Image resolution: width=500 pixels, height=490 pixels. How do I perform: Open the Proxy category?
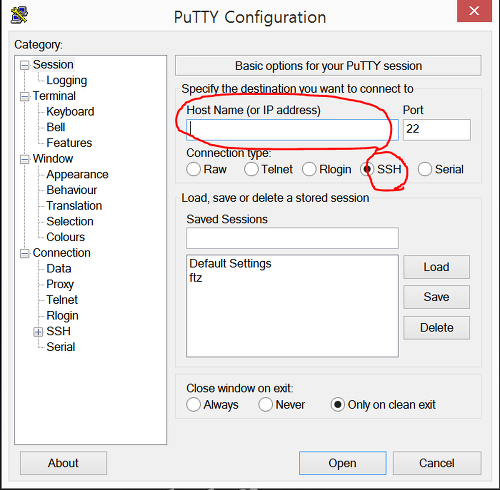click(60, 284)
